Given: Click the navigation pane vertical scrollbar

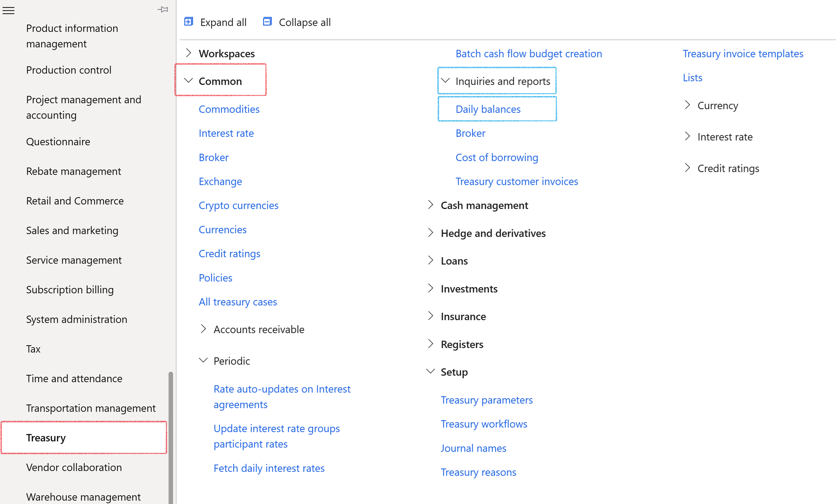Looking at the screenshot, I should coord(171,437).
